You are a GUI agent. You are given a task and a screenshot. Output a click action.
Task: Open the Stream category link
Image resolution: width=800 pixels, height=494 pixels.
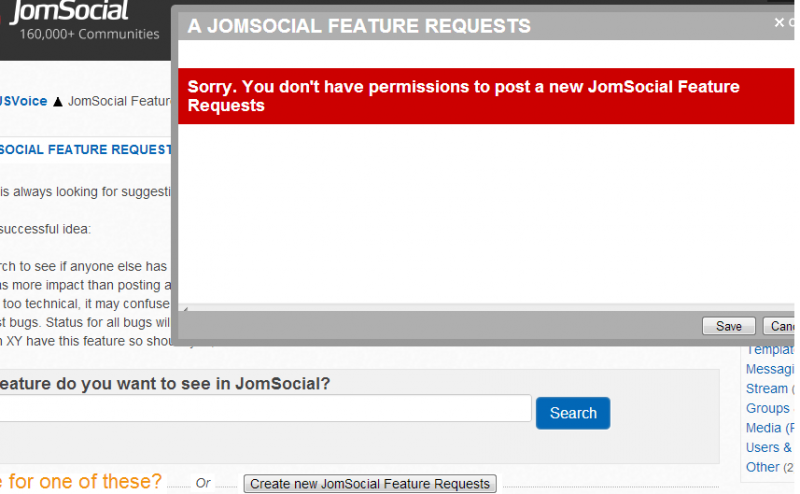767,388
